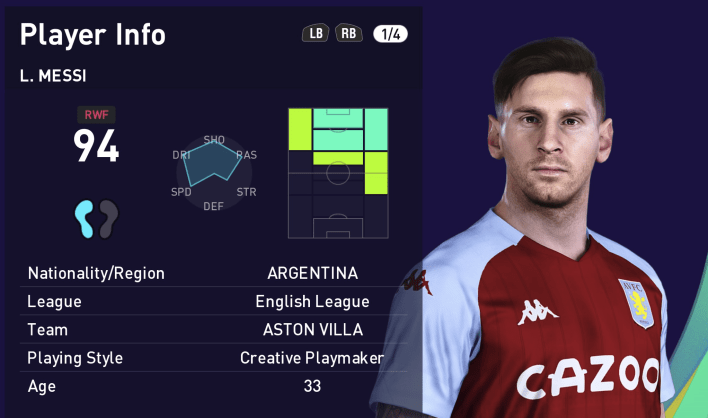Click the Kappa logo on jersey
This screenshot has width=708, height=418.
pyautogui.click(x=536, y=312)
